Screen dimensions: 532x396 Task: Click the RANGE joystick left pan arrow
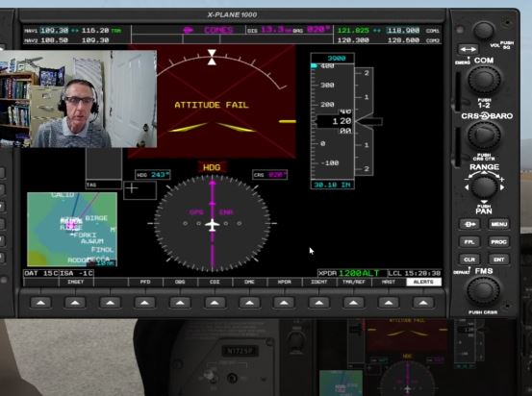467,187
